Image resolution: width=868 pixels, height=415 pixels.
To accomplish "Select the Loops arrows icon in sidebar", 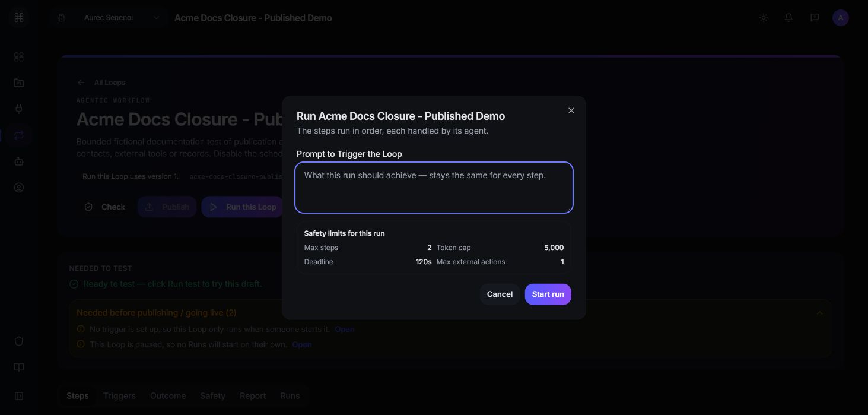I will click(19, 135).
